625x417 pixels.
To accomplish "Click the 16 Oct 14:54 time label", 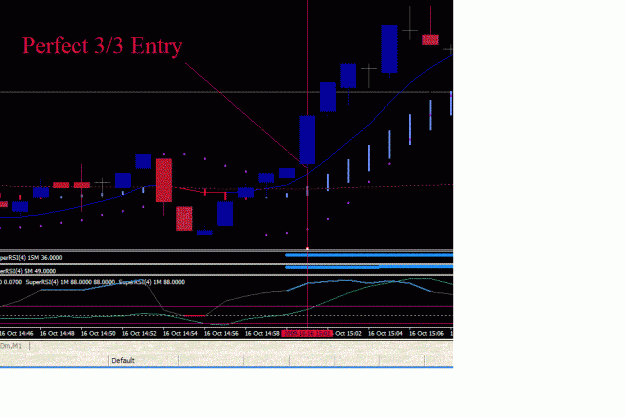I will coord(180,333).
